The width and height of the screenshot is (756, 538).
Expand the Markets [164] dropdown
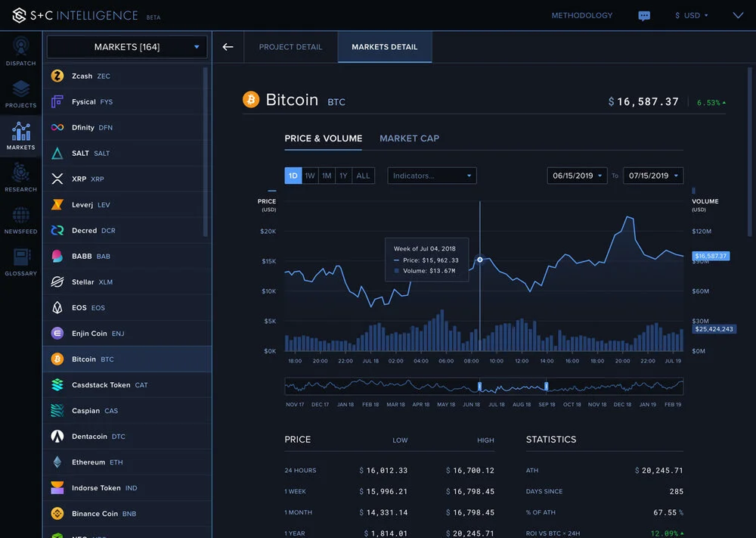coord(127,47)
